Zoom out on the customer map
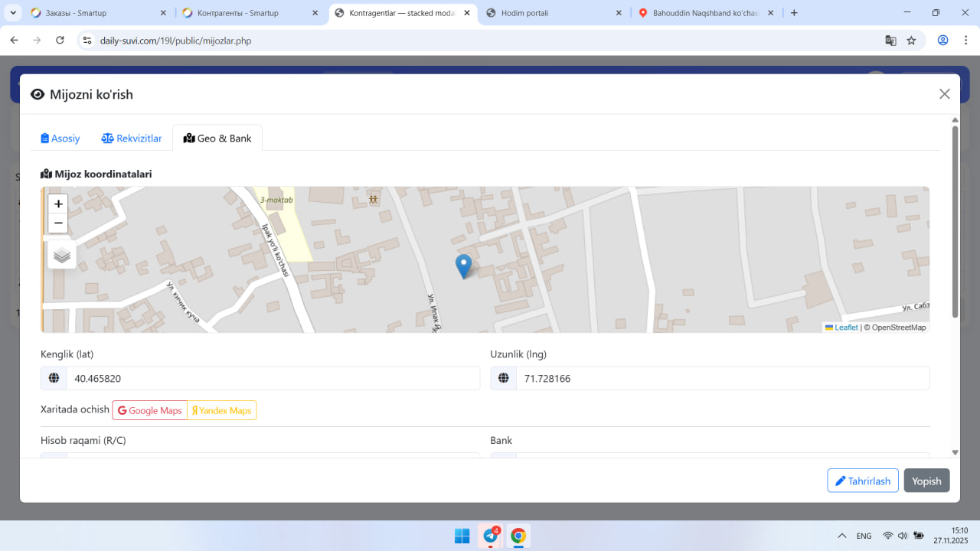This screenshot has width=980, height=551. coord(58,223)
